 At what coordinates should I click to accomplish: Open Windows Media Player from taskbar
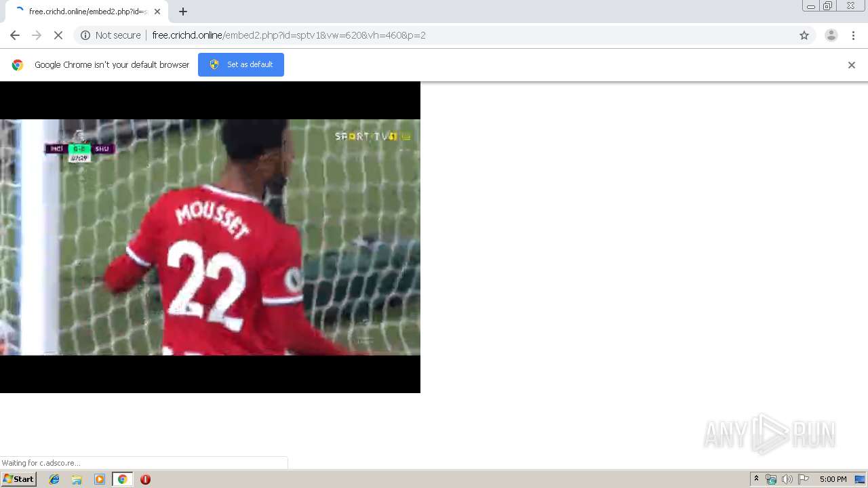(100, 479)
